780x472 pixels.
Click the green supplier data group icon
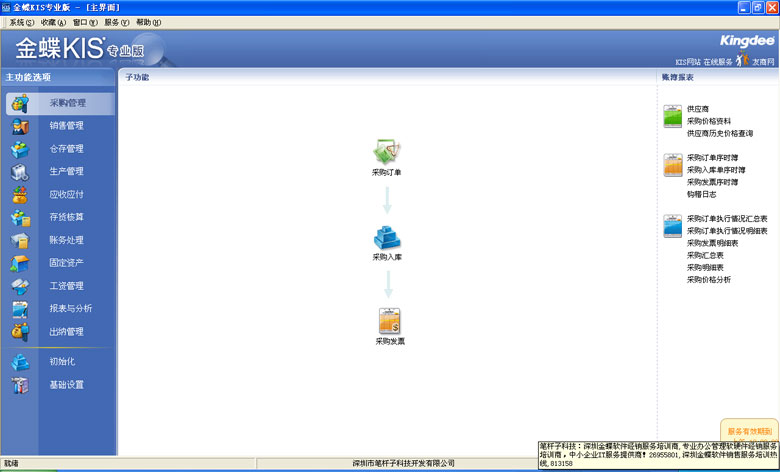point(673,116)
